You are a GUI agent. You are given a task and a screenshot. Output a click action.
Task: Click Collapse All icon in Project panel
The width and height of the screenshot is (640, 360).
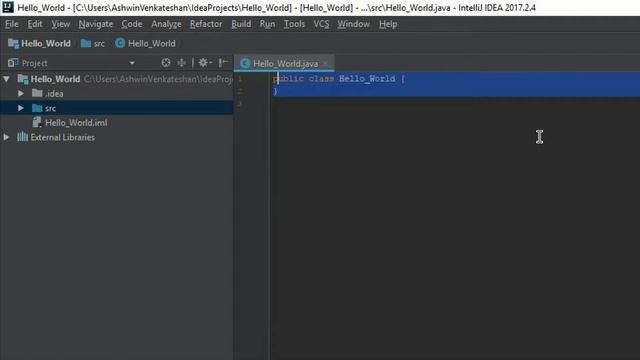(x=181, y=63)
